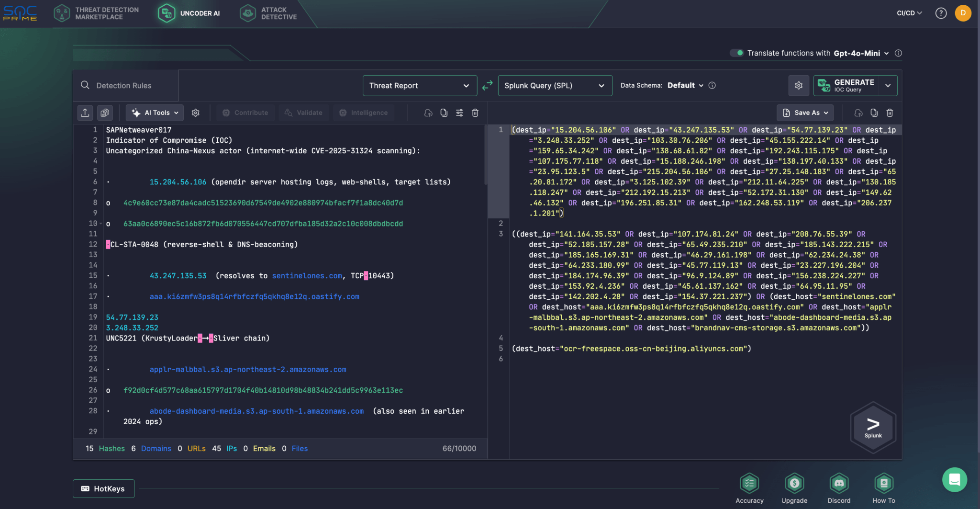Open the green chat support bubble
This screenshot has height=509, width=980.
(x=954, y=479)
